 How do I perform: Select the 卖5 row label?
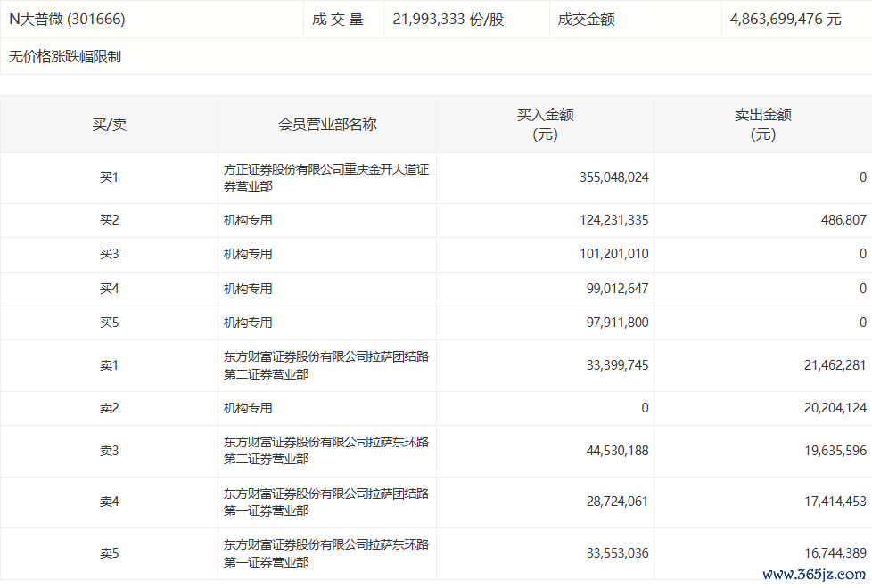tap(109, 553)
